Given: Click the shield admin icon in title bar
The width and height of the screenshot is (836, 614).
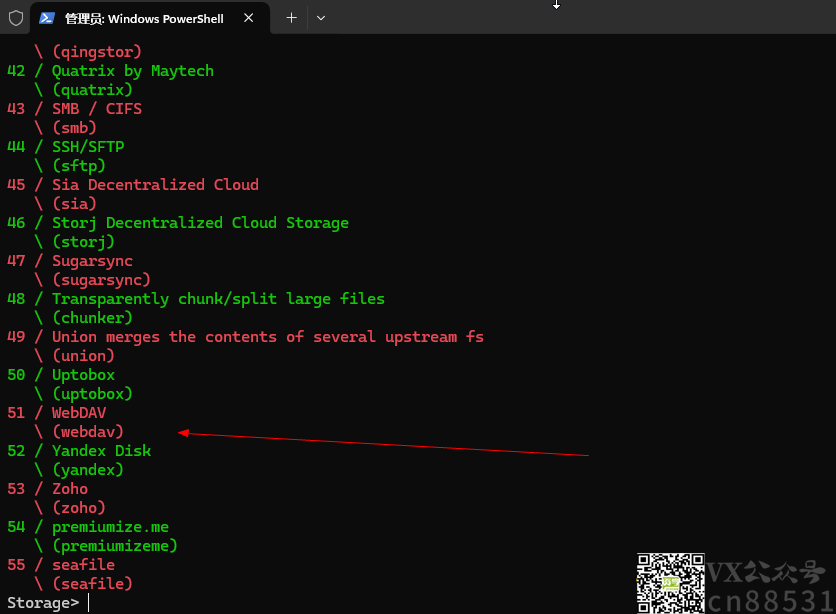Looking at the screenshot, I should point(16,18).
